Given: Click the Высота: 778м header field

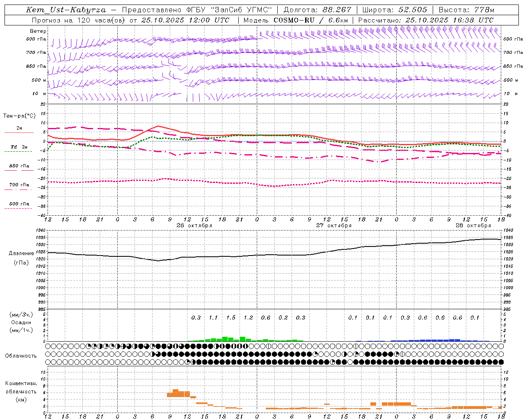Looking at the screenshot, I should [x=466, y=10].
